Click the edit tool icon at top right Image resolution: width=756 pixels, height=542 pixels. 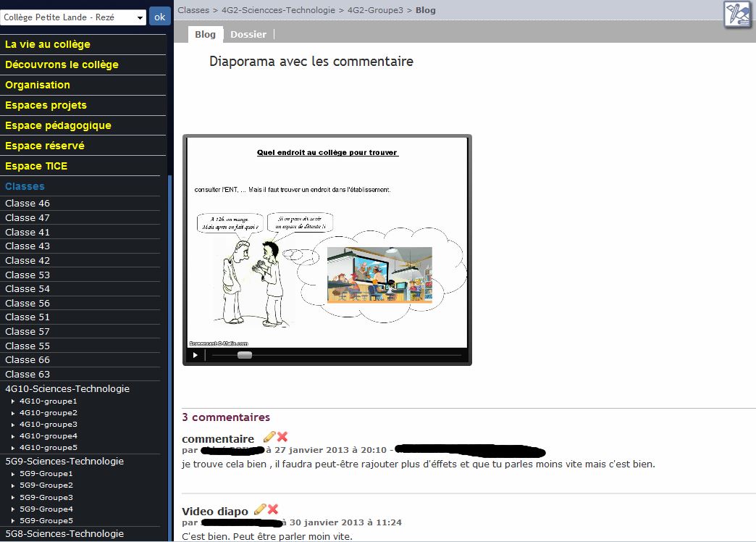(739, 14)
